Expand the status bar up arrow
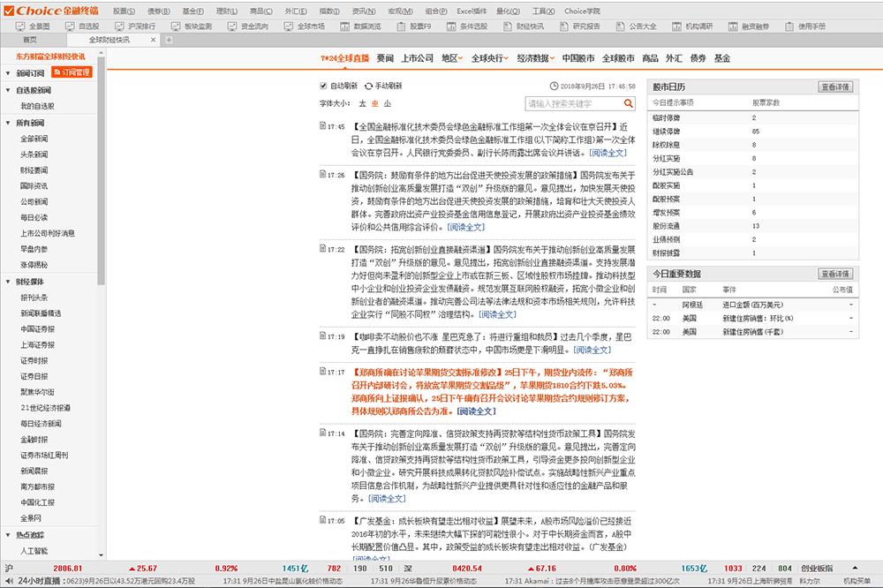Viewport: 883px width, 588px height. [855, 569]
